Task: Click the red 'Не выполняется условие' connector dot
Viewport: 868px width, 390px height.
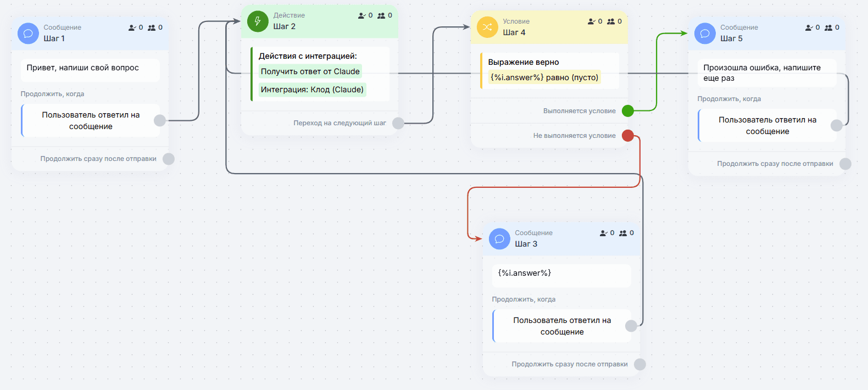Action: 628,136
